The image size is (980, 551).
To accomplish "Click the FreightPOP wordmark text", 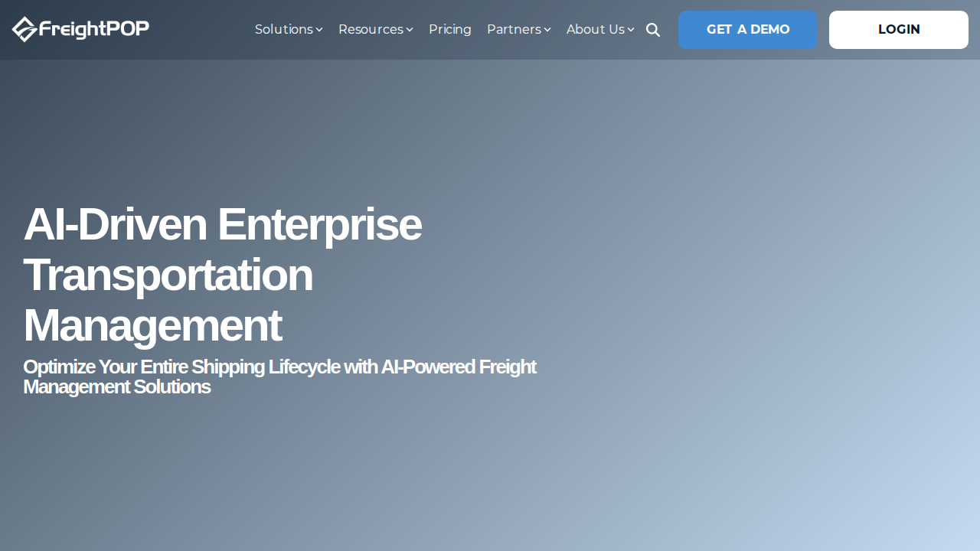I will [x=93, y=29].
